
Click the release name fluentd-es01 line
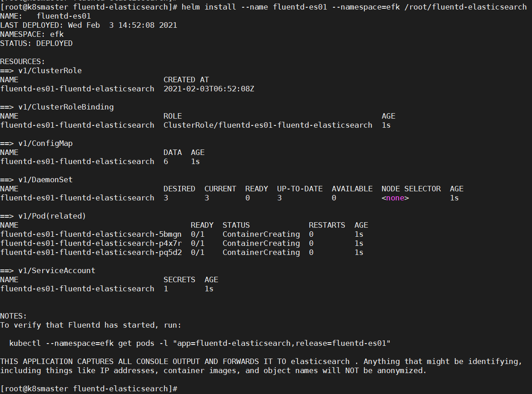pyautogui.click(x=45, y=16)
